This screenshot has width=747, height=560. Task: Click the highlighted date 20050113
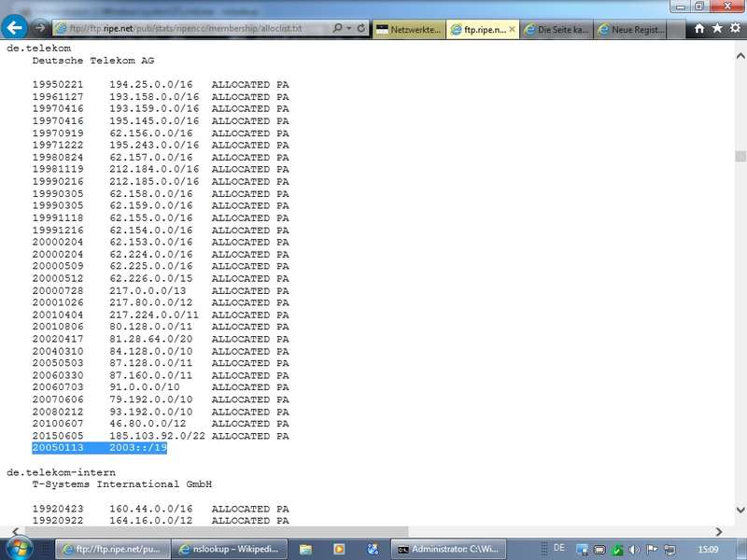(x=58, y=448)
